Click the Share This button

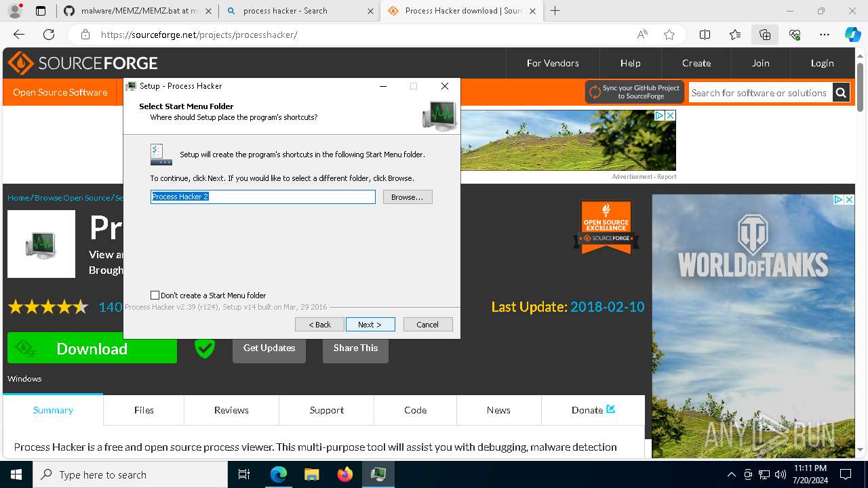coord(355,348)
